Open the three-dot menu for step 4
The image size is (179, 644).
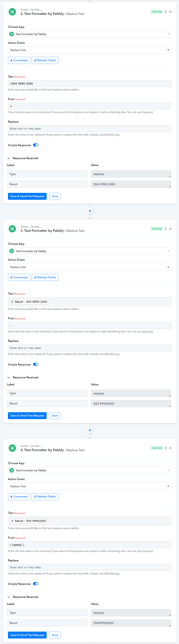[x=166, y=448]
